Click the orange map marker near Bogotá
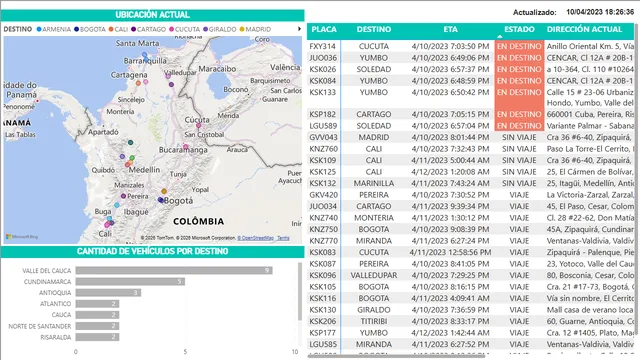640x360 pixels. [164, 191]
